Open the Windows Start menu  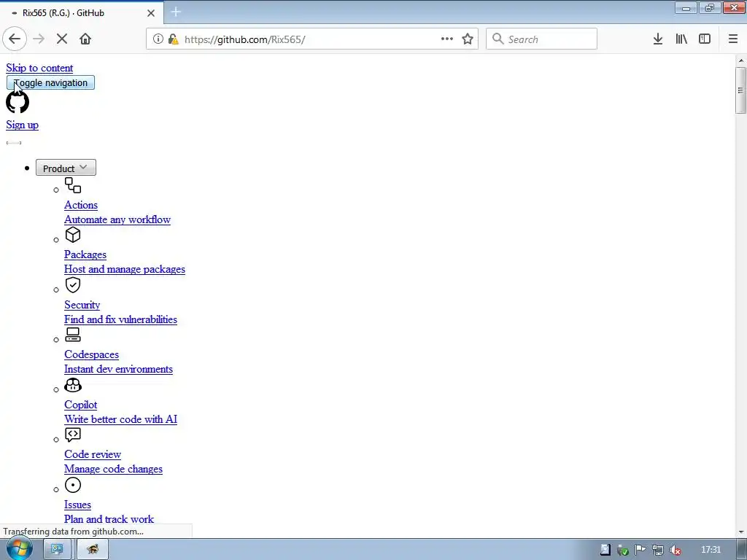(20, 548)
